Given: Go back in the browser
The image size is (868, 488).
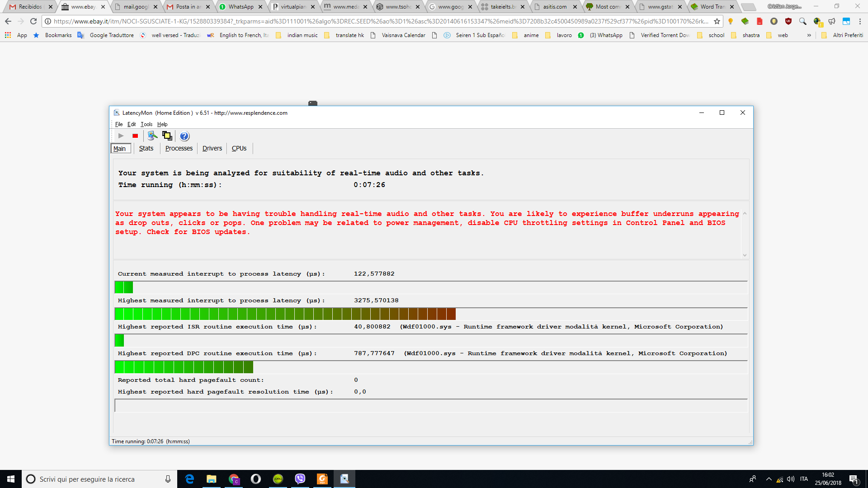Looking at the screenshot, I should coord(8,21).
